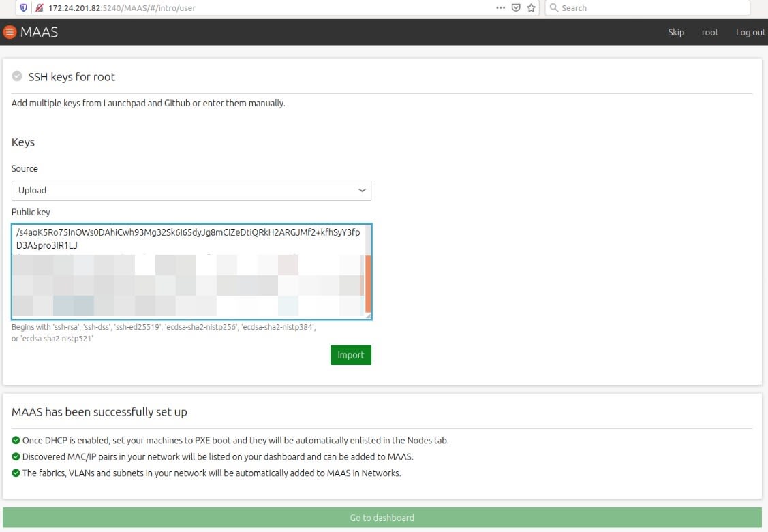Click the Discovered MAC/IP green check icon
The height and width of the screenshot is (532, 768).
(16, 456)
